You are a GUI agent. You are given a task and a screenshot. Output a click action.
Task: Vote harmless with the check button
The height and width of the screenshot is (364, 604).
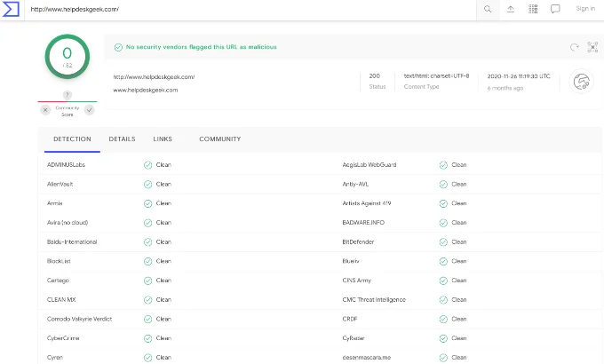[x=90, y=110]
